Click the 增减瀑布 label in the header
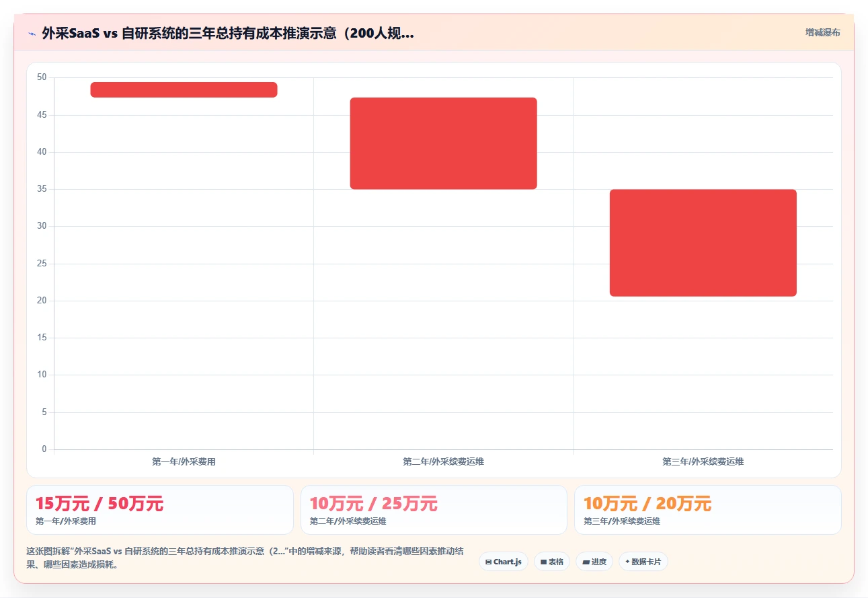The height and width of the screenshot is (598, 868). point(822,32)
